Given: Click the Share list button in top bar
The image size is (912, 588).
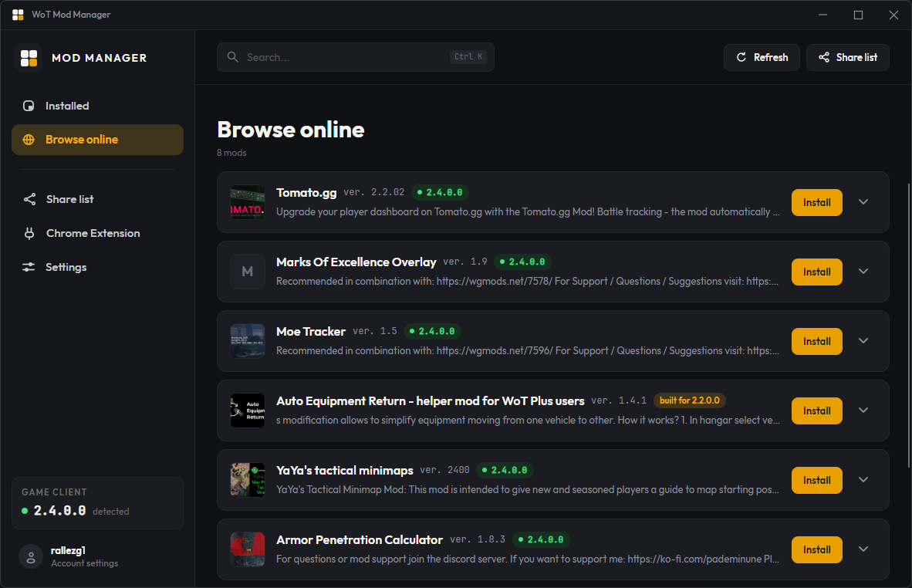Looking at the screenshot, I should coord(847,57).
